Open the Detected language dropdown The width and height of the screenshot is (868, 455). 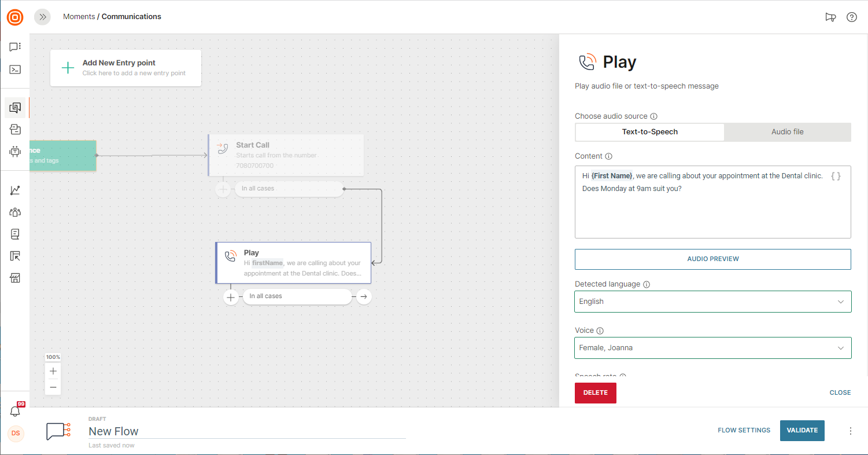pos(712,302)
